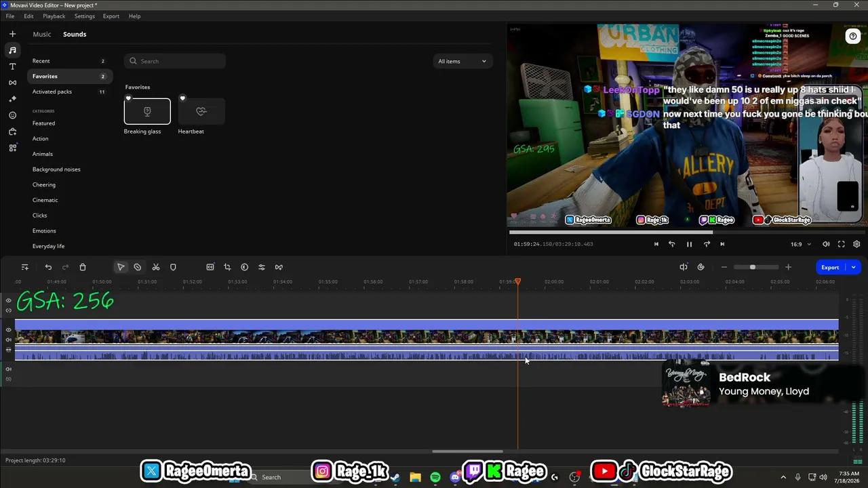Open the Edit menu
868x488 pixels.
(x=28, y=16)
